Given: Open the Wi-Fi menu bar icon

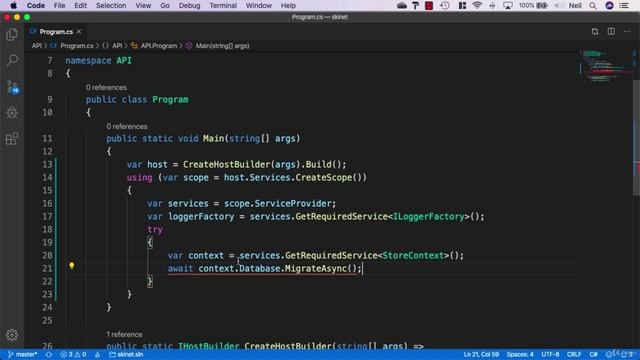Looking at the screenshot, I should 477,6.
